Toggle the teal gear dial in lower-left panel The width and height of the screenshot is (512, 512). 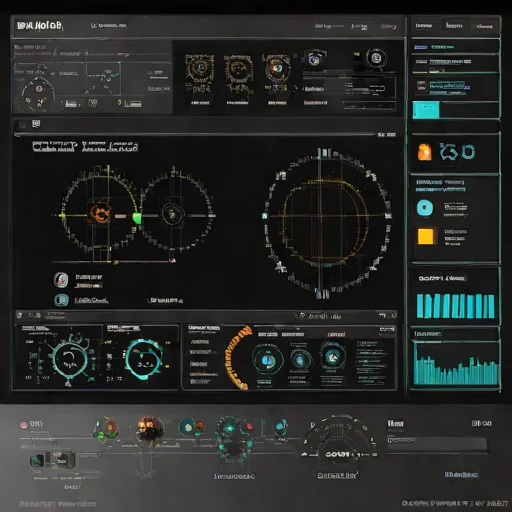[x=70, y=359]
